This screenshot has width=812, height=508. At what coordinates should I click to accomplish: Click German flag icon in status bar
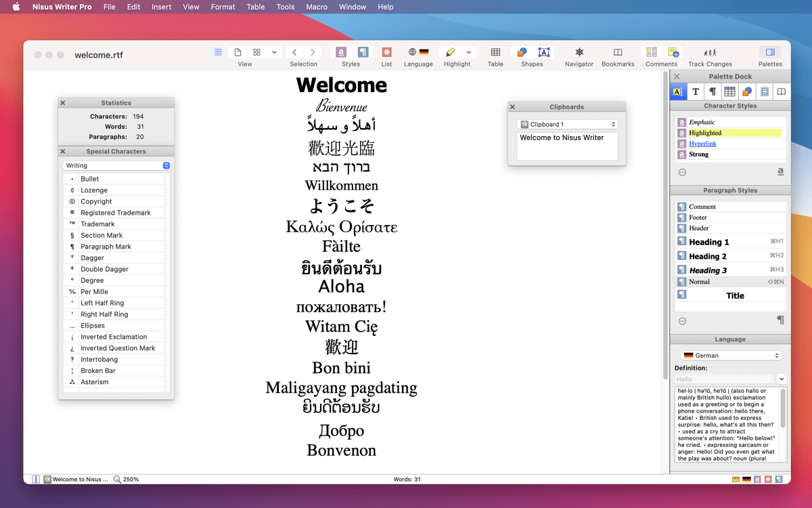[746, 479]
